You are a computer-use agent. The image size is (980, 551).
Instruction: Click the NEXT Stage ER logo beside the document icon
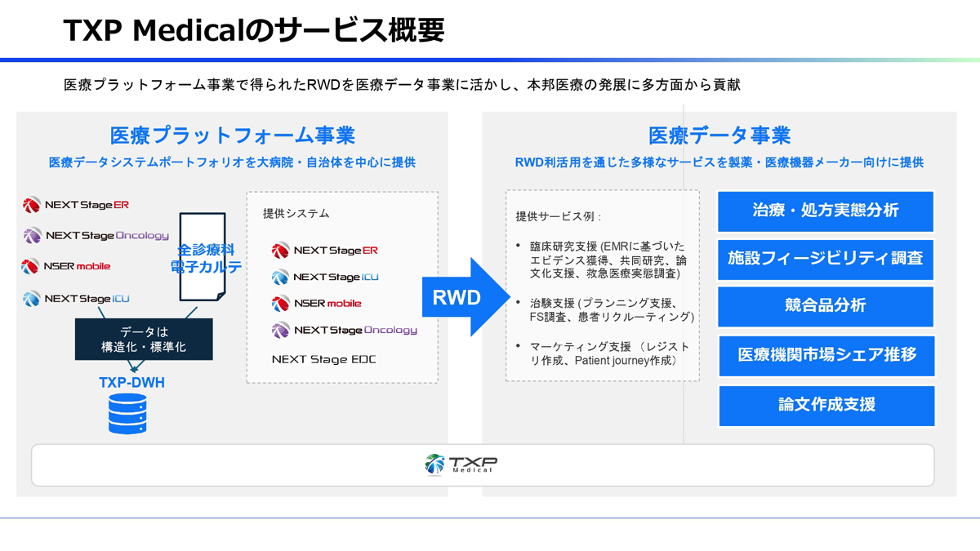click(x=76, y=205)
